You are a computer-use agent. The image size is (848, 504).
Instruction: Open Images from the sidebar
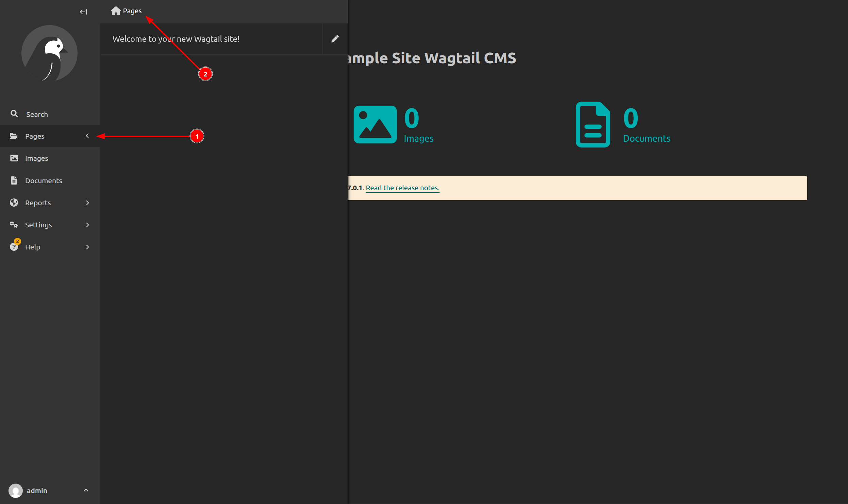[x=50, y=158]
